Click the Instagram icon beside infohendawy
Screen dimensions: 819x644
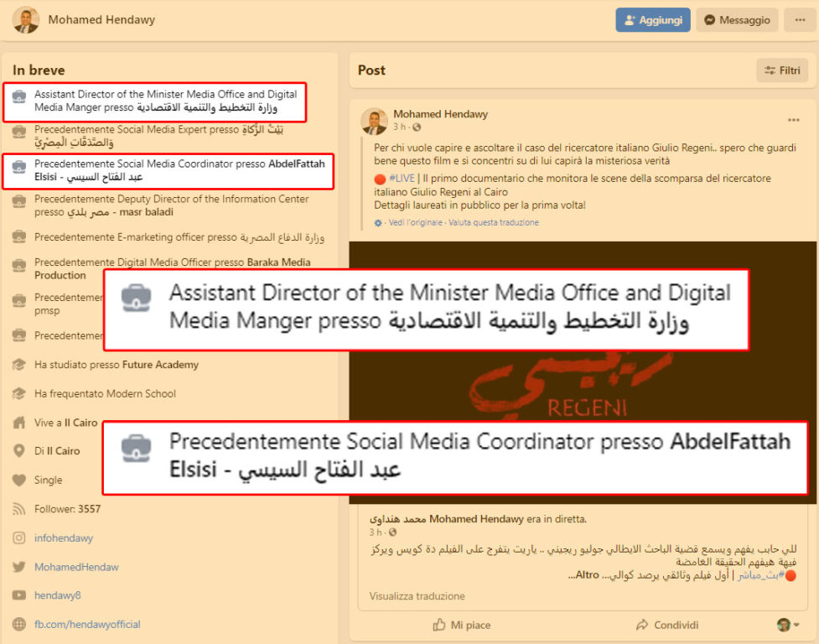coord(18,538)
